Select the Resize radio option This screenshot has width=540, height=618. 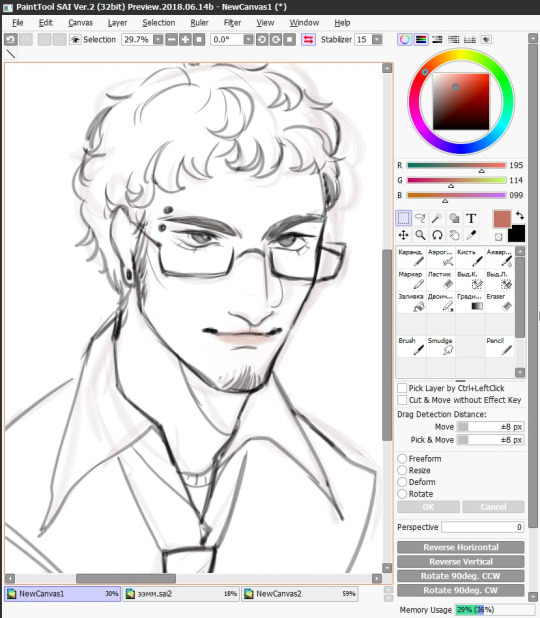point(402,470)
